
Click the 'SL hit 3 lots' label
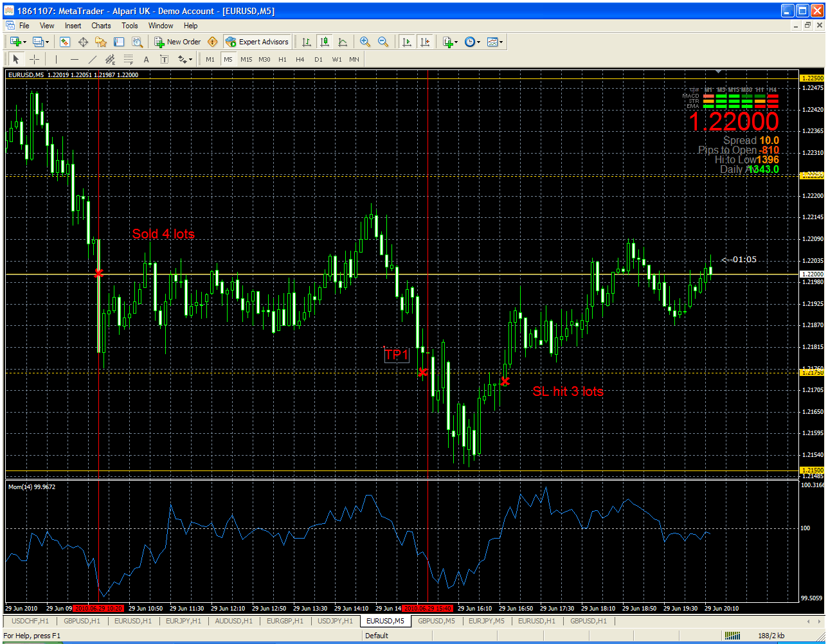pyautogui.click(x=568, y=391)
